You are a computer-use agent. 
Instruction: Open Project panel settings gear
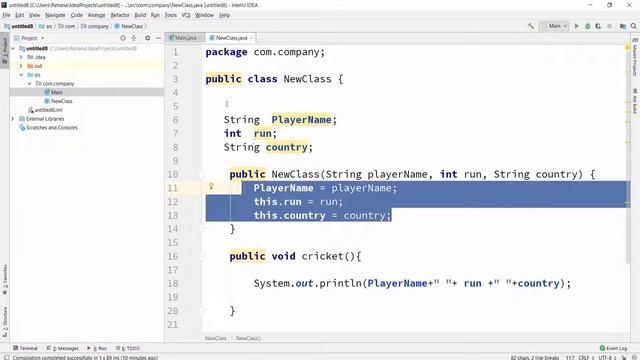147,38
